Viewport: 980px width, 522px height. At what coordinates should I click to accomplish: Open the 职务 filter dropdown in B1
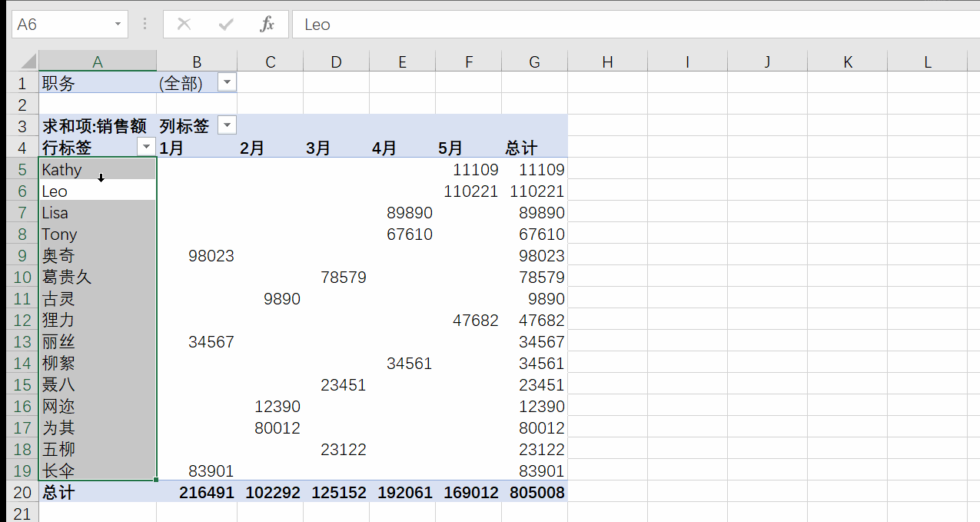pyautogui.click(x=227, y=83)
